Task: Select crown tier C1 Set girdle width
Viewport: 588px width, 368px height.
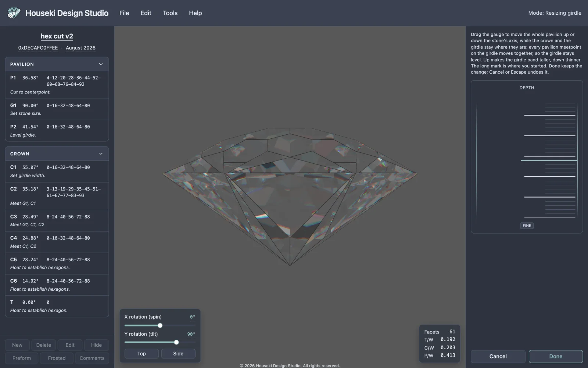Action: tap(57, 171)
